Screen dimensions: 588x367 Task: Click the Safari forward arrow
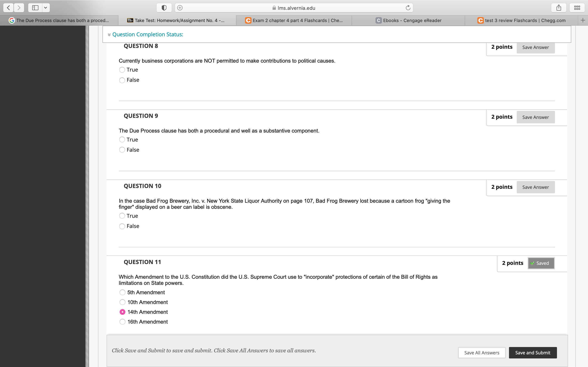pos(19,8)
